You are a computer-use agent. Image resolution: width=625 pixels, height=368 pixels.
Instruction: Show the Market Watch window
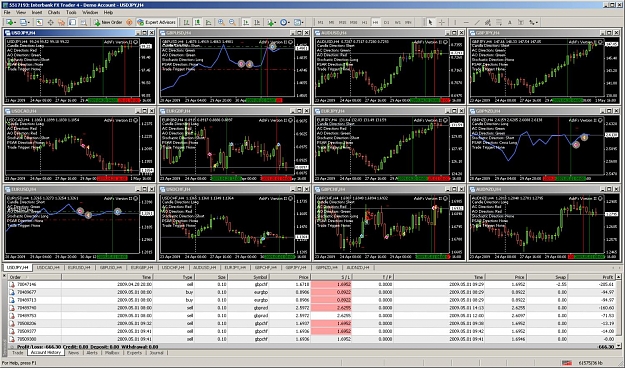[39, 22]
